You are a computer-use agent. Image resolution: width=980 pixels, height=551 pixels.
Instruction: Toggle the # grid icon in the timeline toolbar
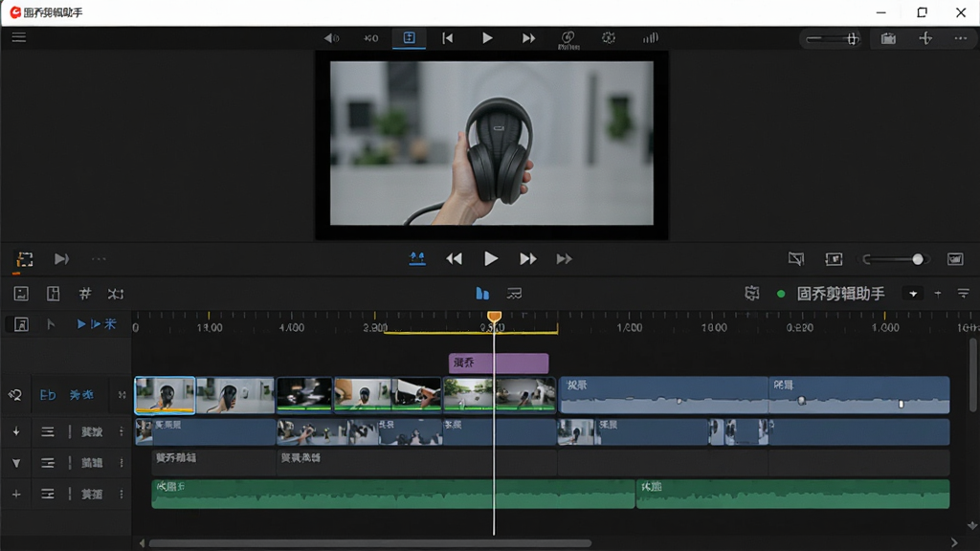coord(85,294)
